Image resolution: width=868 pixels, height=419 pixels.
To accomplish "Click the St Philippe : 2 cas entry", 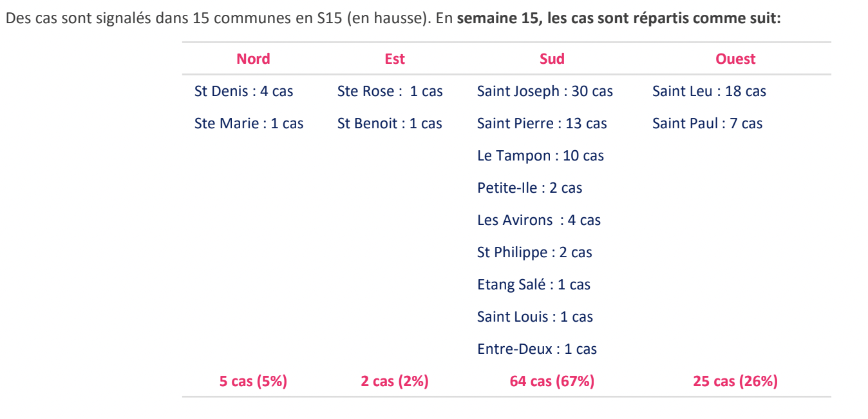I will (x=534, y=253).
